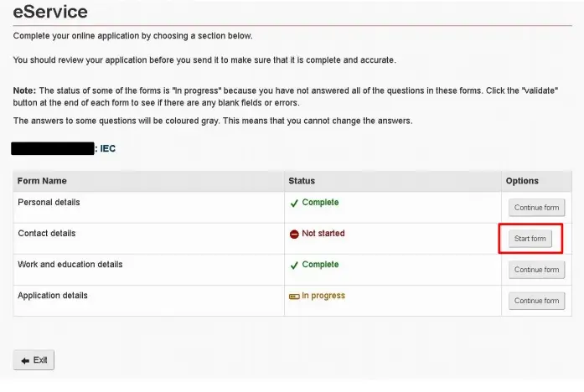Click the Contact details form name
584x392 pixels.
tap(47, 234)
